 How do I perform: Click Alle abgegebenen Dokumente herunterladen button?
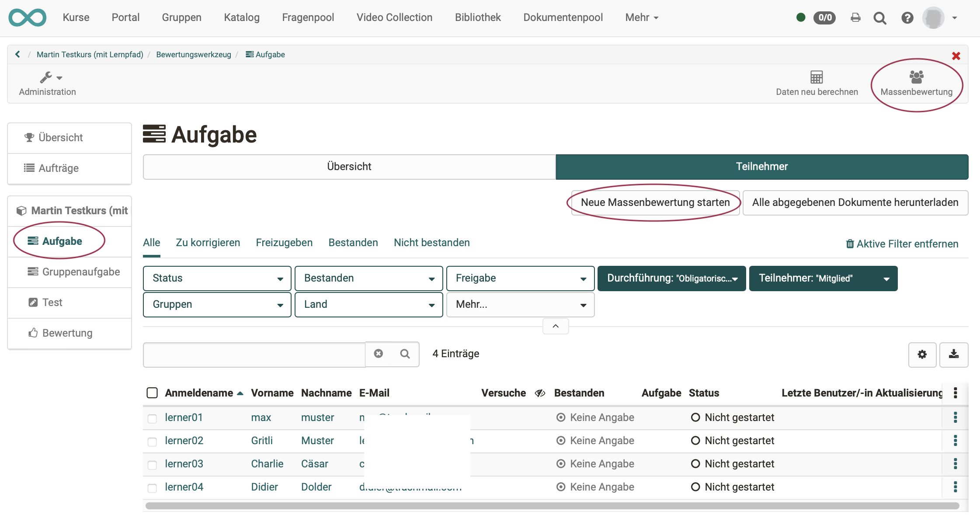pos(855,202)
